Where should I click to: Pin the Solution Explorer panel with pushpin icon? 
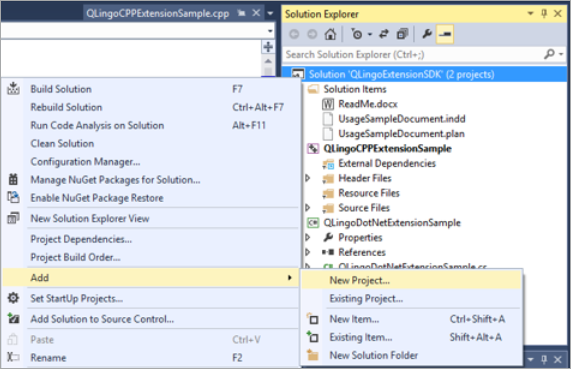544,14
